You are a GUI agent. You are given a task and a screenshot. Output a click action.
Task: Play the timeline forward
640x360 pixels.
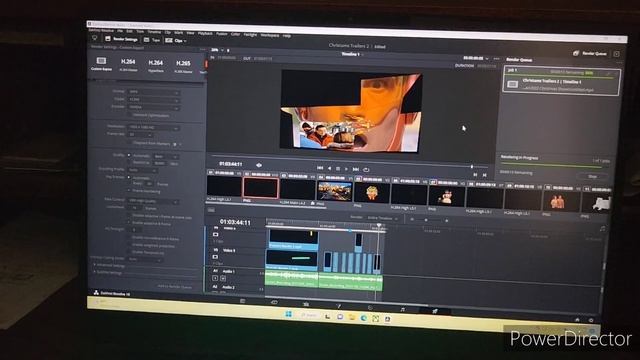347,169
